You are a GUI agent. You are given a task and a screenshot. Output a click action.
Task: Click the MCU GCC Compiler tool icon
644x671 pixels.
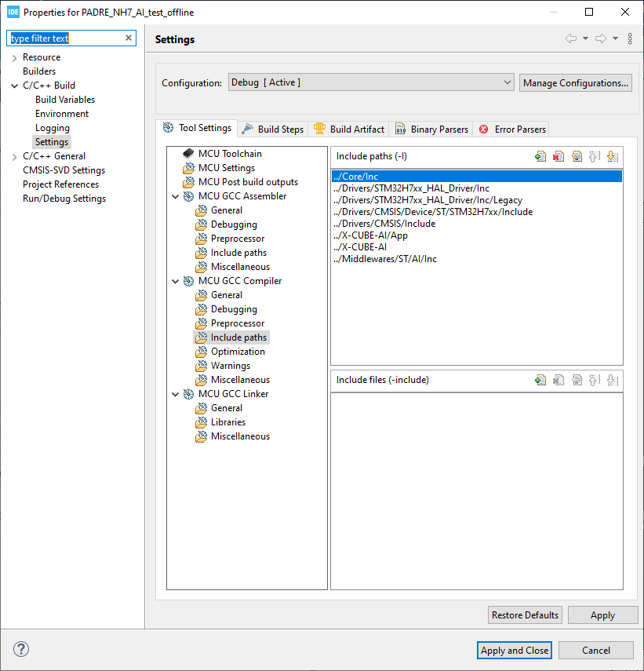coord(188,281)
